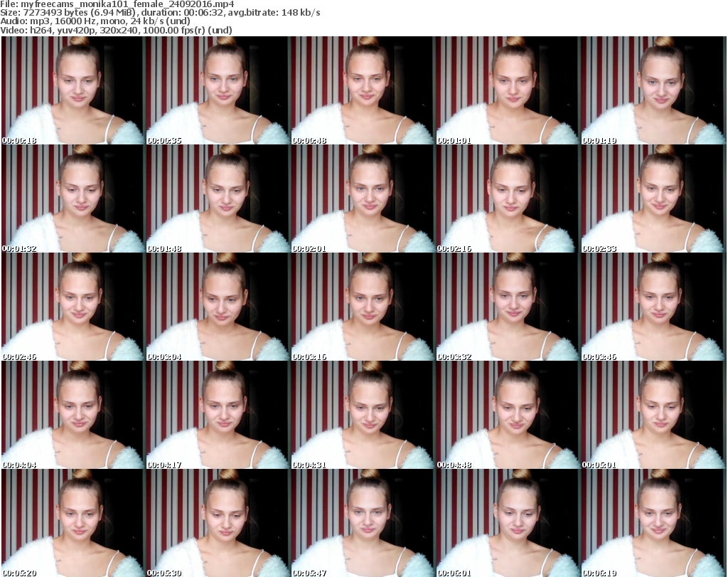Image resolution: width=728 pixels, height=577 pixels.
Task: Select the thumbnail at 00:02:01
Action: pos(363,198)
